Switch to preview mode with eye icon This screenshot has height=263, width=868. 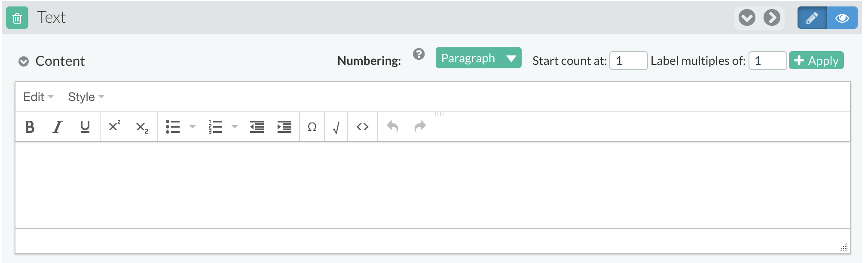point(842,18)
